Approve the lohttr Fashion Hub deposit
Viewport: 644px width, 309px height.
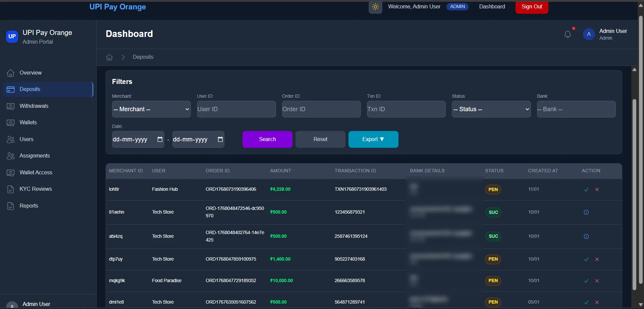tap(586, 189)
